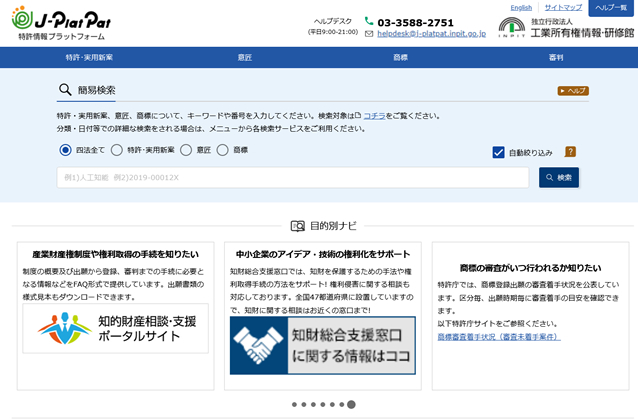Click the 目的別ナビ magnifier book icon
This screenshot has width=638, height=420.
[x=297, y=226]
